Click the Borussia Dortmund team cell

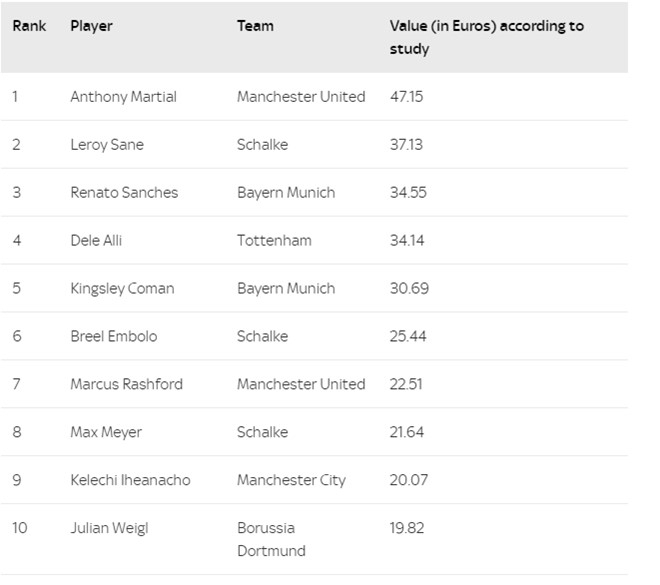click(x=271, y=539)
